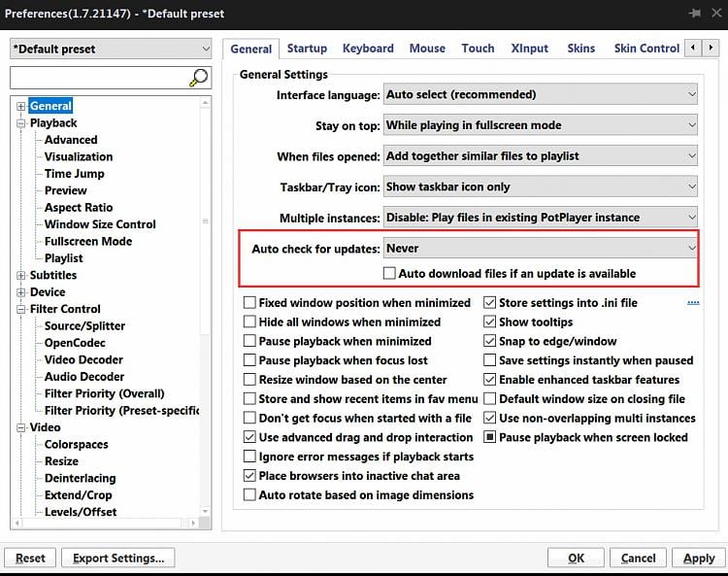The image size is (728, 576).
Task: Collapse the Playback tree node
Action: (21, 123)
